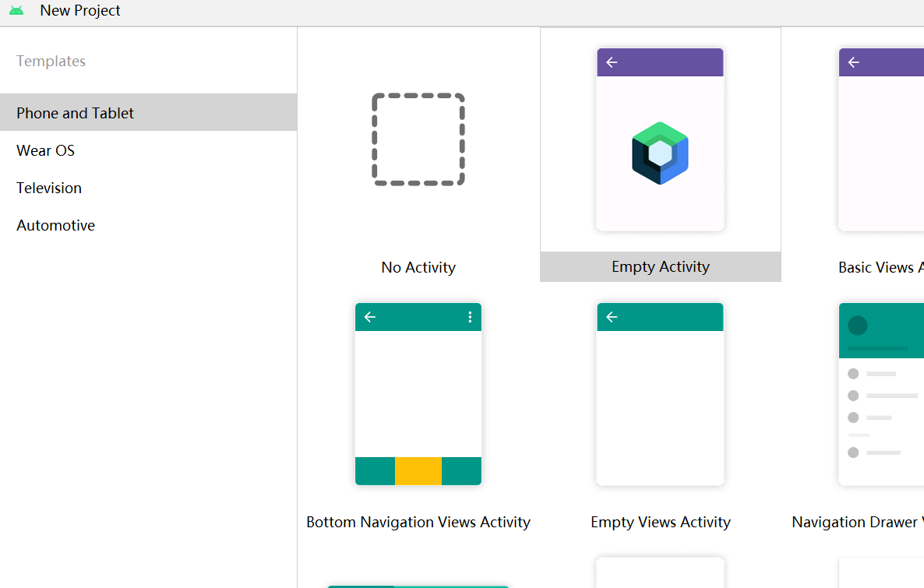Image resolution: width=924 pixels, height=588 pixels.
Task: Switch to Wear OS templates
Action: coord(46,150)
